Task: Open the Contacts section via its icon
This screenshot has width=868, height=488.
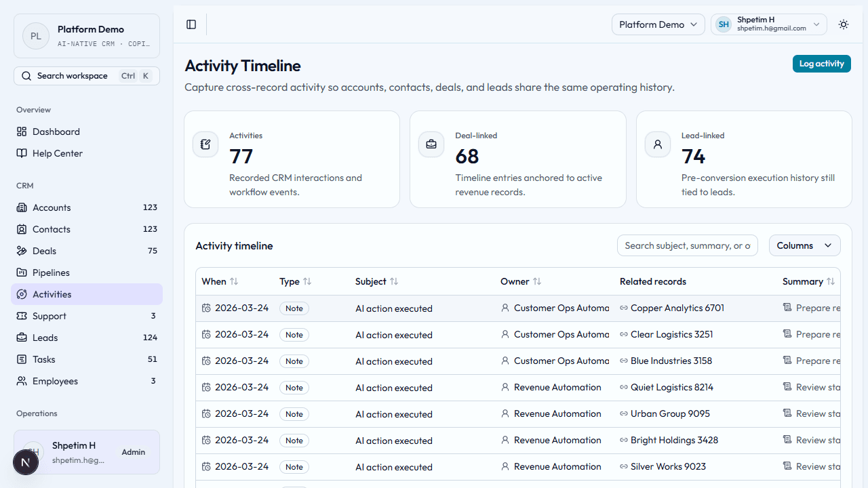Action: (22, 229)
